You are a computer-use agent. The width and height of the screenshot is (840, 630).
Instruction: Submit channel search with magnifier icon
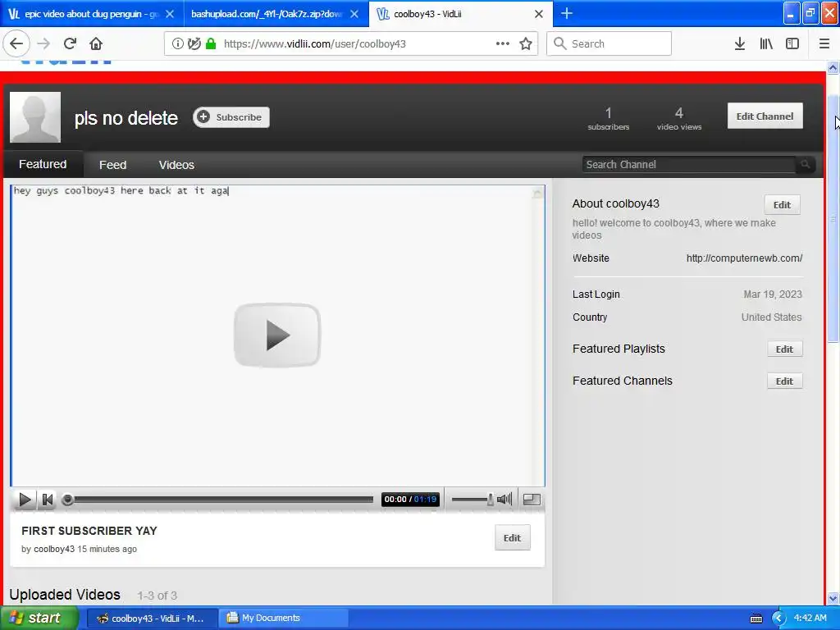[806, 164]
